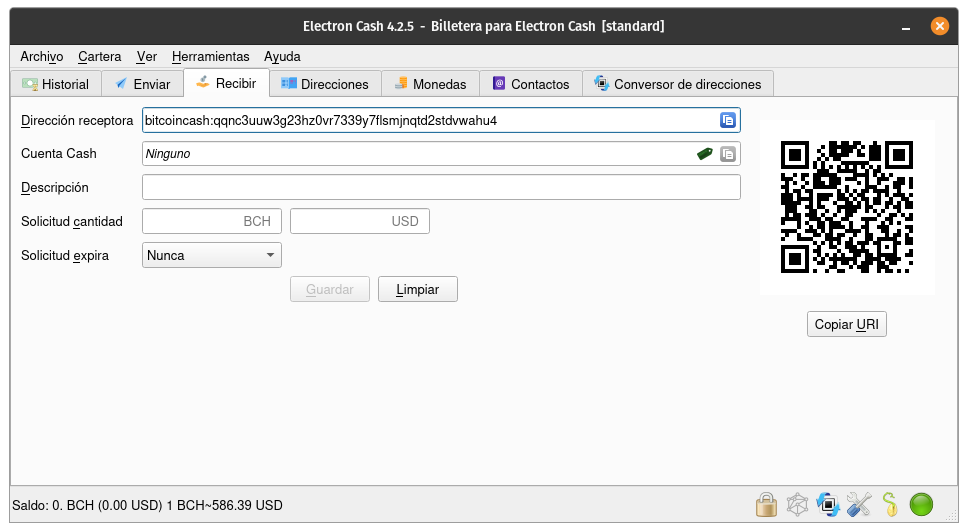Click the Limpiar button
This screenshot has width=968, height=532.
pyautogui.click(x=418, y=289)
